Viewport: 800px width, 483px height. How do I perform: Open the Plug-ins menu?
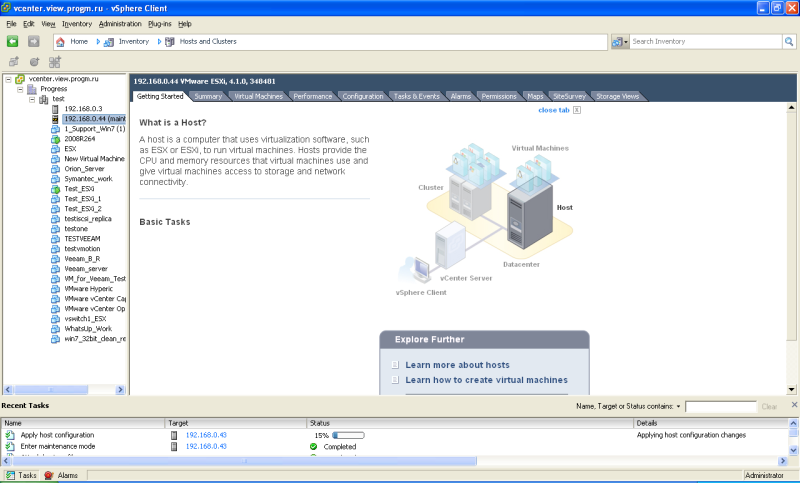160,24
